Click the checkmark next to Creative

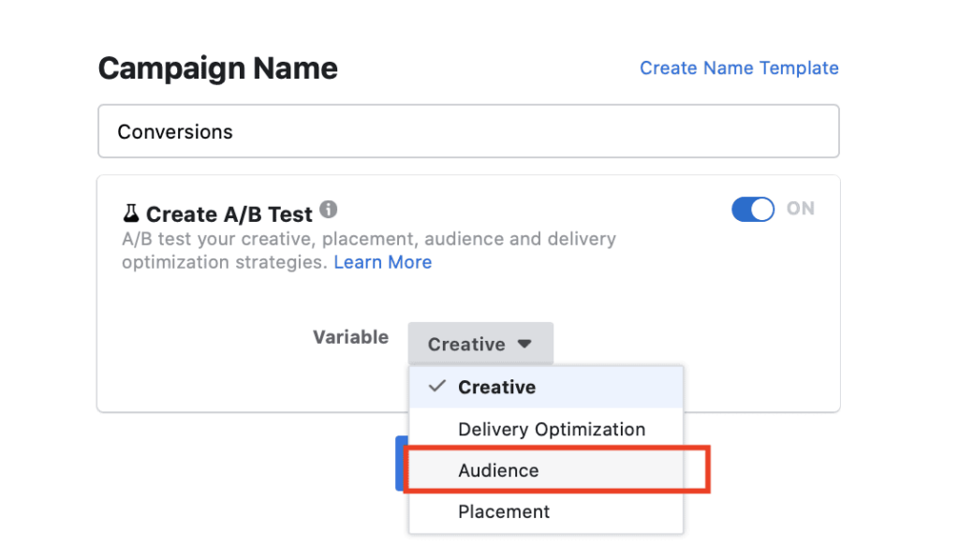click(x=436, y=387)
